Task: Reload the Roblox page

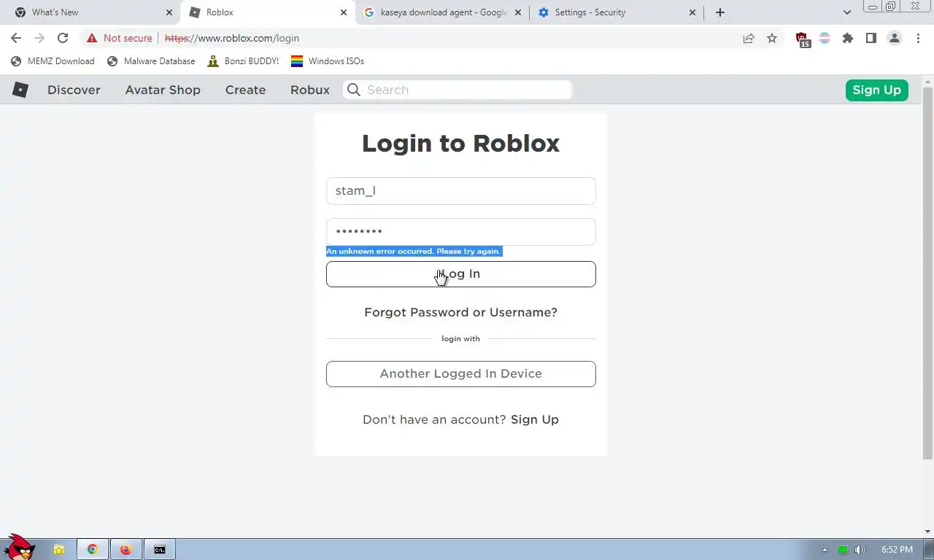Action: click(63, 38)
